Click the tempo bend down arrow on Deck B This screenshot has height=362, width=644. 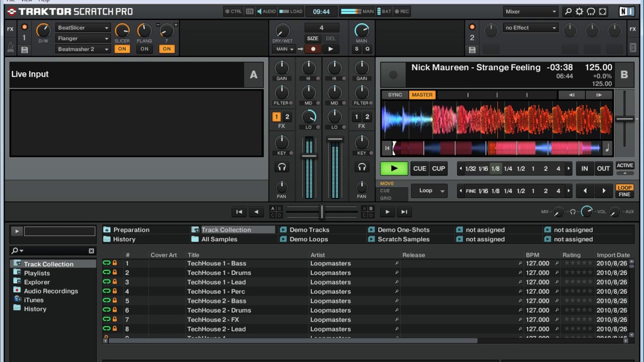click(572, 95)
